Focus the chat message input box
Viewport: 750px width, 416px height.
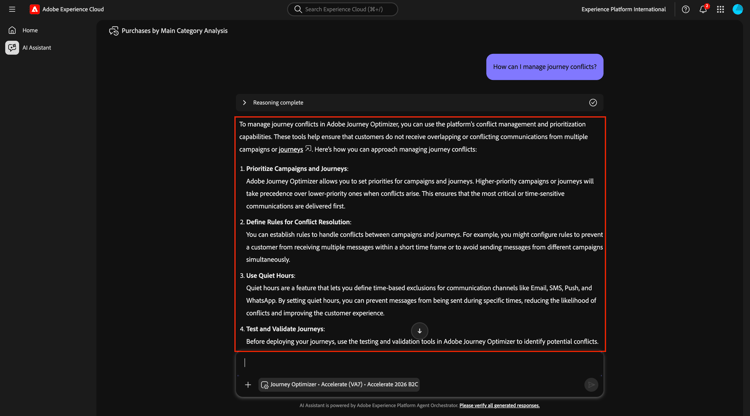[419, 363]
